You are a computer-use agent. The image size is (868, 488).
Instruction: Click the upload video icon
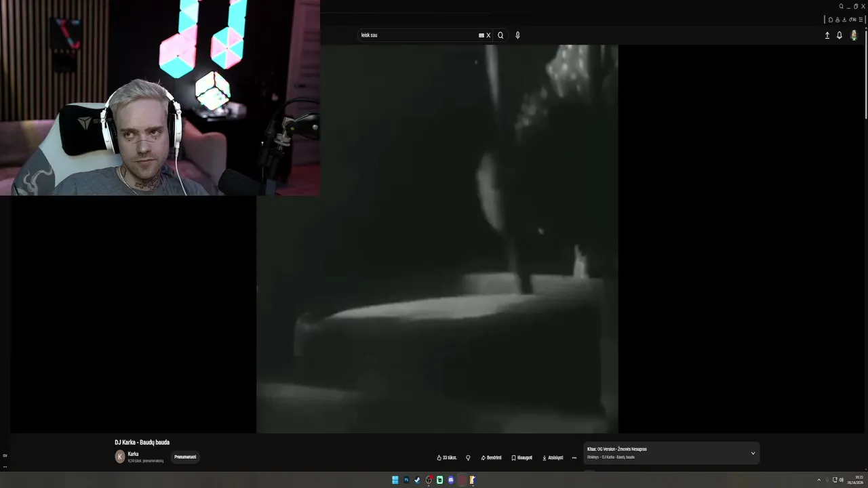coord(827,35)
